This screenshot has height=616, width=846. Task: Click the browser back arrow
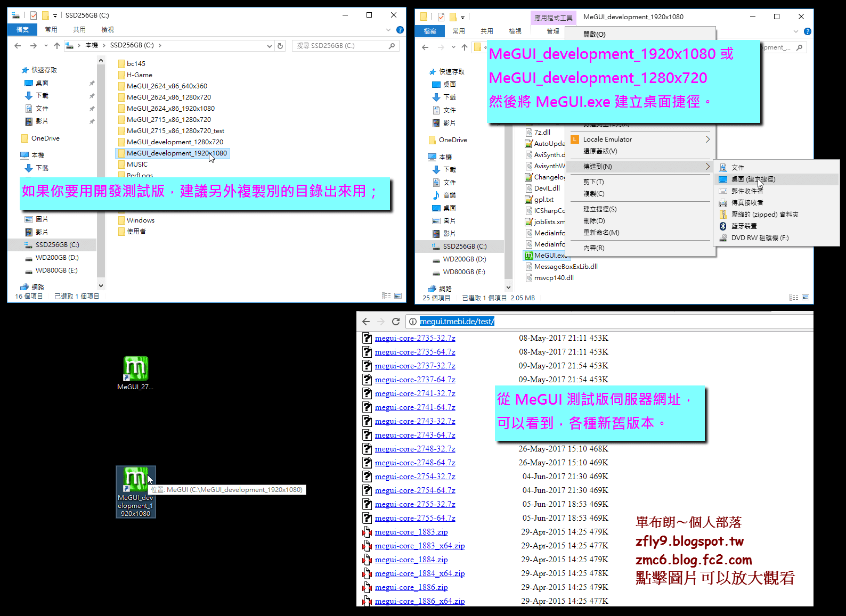365,322
